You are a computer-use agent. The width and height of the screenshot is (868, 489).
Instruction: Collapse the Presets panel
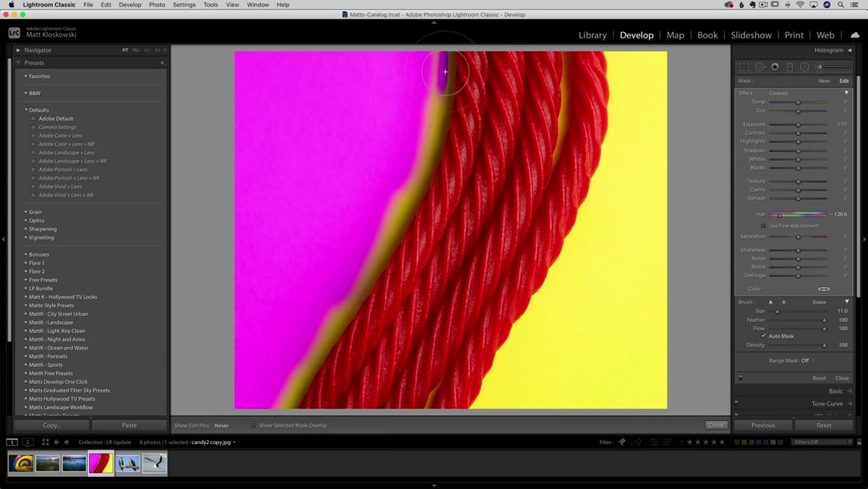(x=18, y=63)
